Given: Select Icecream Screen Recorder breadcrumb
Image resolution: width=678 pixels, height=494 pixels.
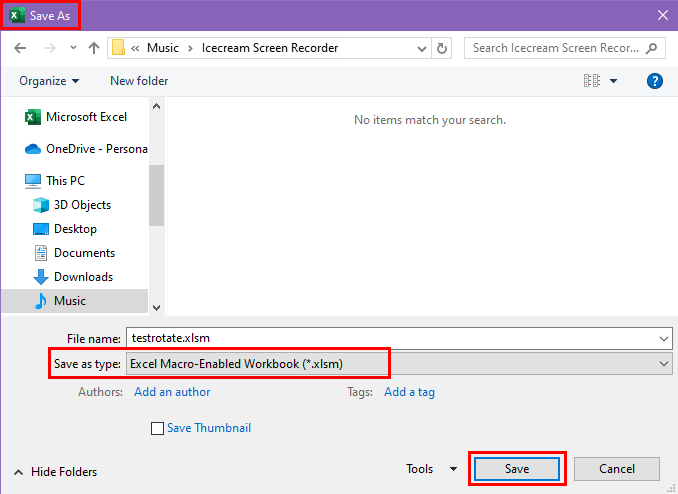Looking at the screenshot, I should 270,48.
